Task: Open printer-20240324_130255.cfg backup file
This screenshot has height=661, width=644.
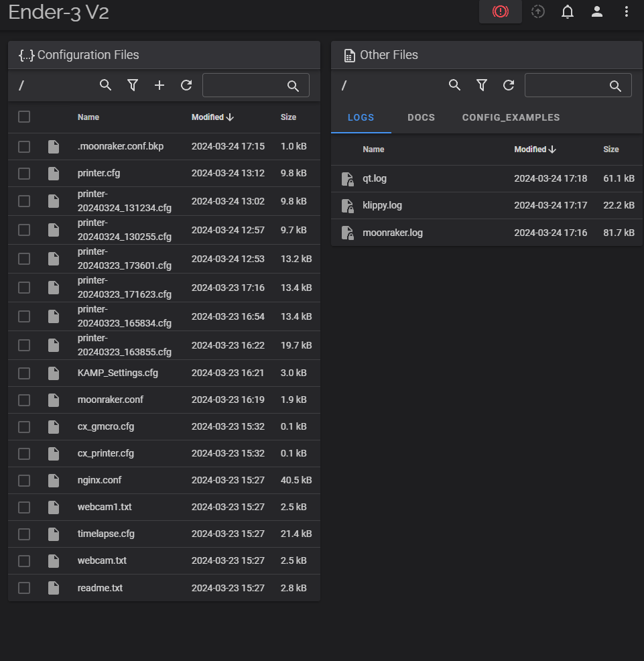Action: point(125,230)
